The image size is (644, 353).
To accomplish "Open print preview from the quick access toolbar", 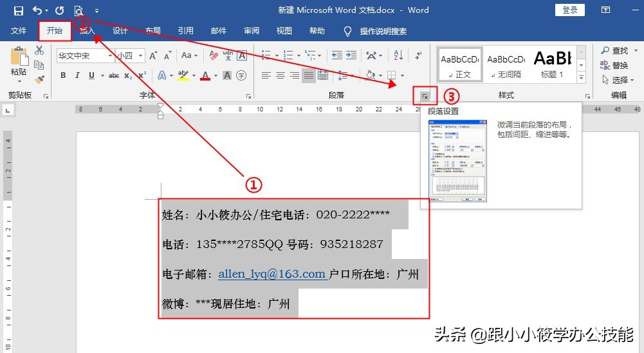I will coord(79,11).
